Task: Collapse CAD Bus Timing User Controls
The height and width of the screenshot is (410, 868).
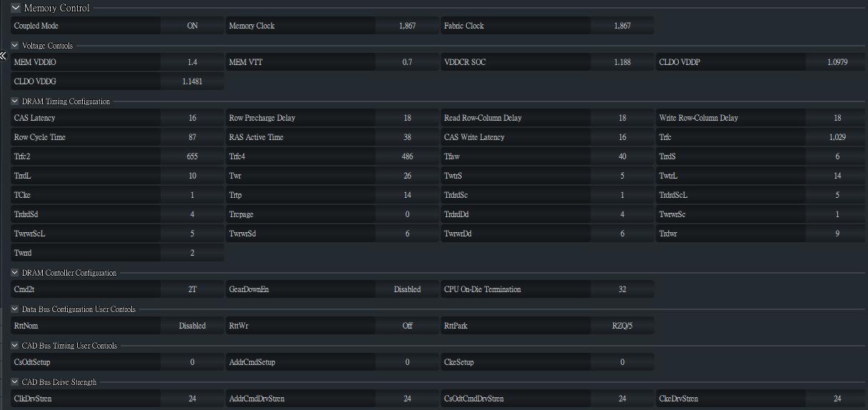Action: (x=15, y=346)
